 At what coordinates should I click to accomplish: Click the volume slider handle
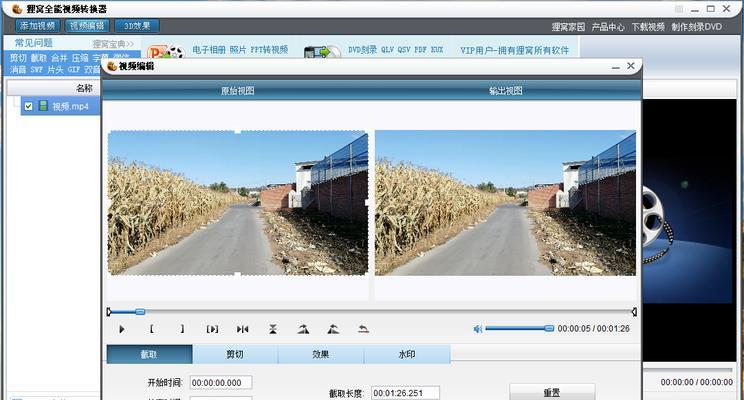549,328
